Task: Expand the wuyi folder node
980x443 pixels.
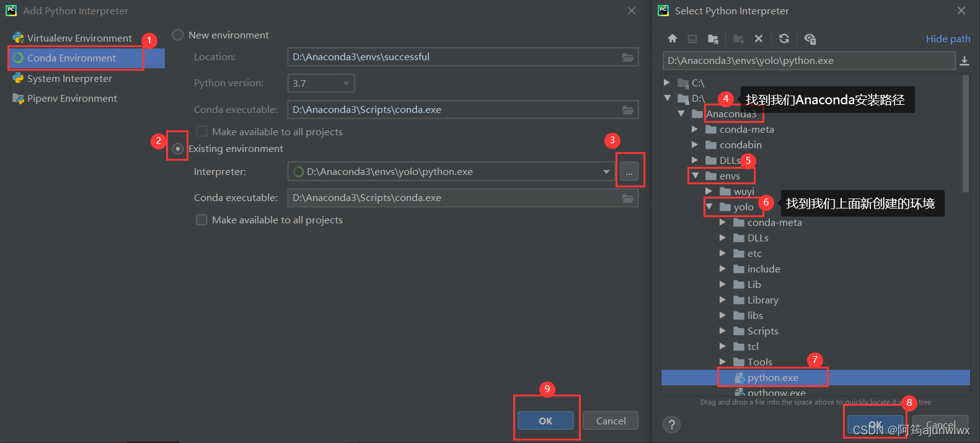Action: (709, 191)
